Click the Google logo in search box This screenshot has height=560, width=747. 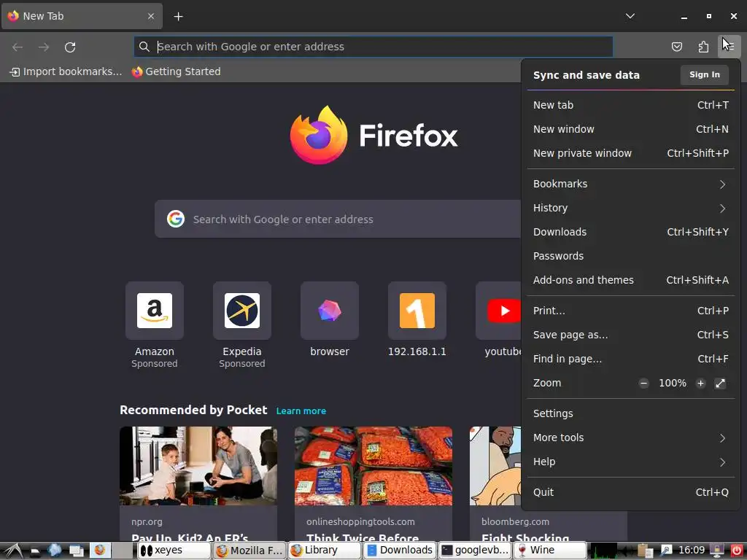[x=175, y=219]
